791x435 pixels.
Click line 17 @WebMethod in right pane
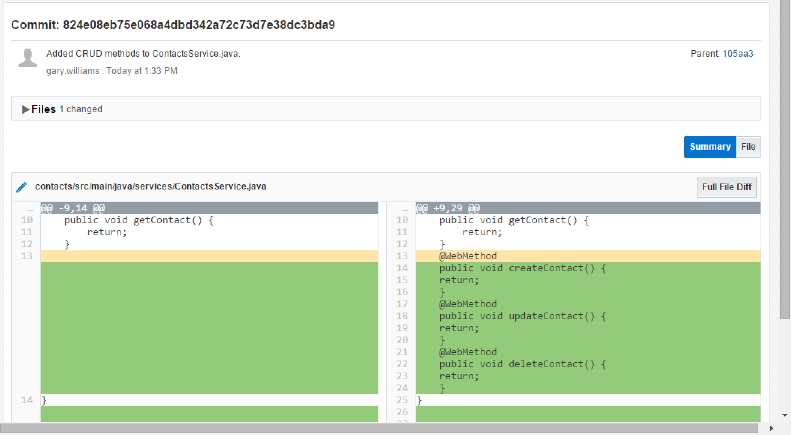coord(468,304)
